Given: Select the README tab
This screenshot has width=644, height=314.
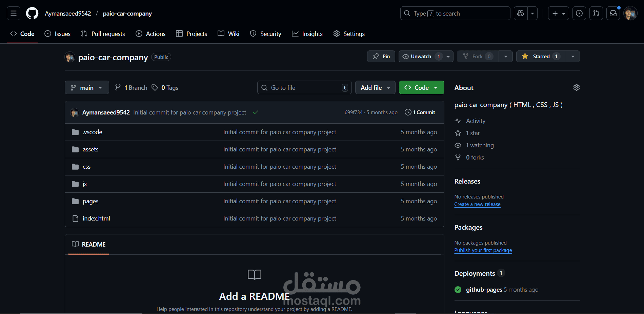Looking at the screenshot, I should [x=89, y=244].
